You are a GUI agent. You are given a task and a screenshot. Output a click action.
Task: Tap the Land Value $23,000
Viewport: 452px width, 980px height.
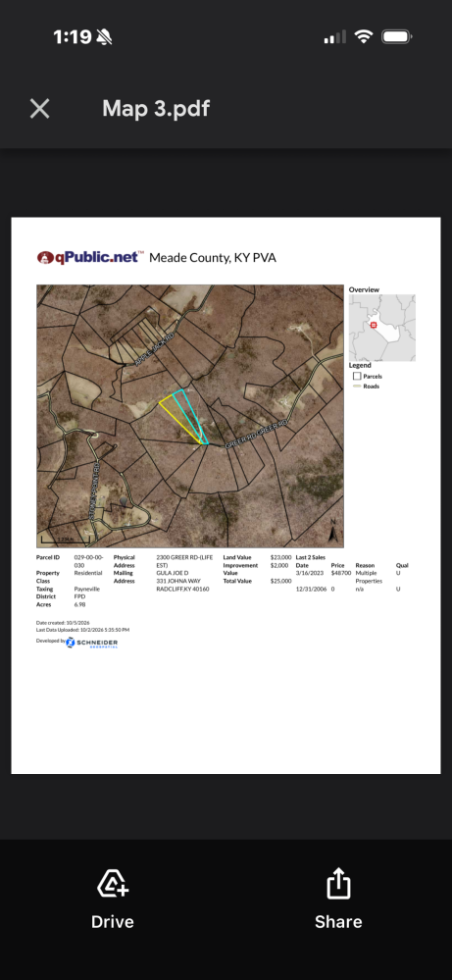pos(281,557)
